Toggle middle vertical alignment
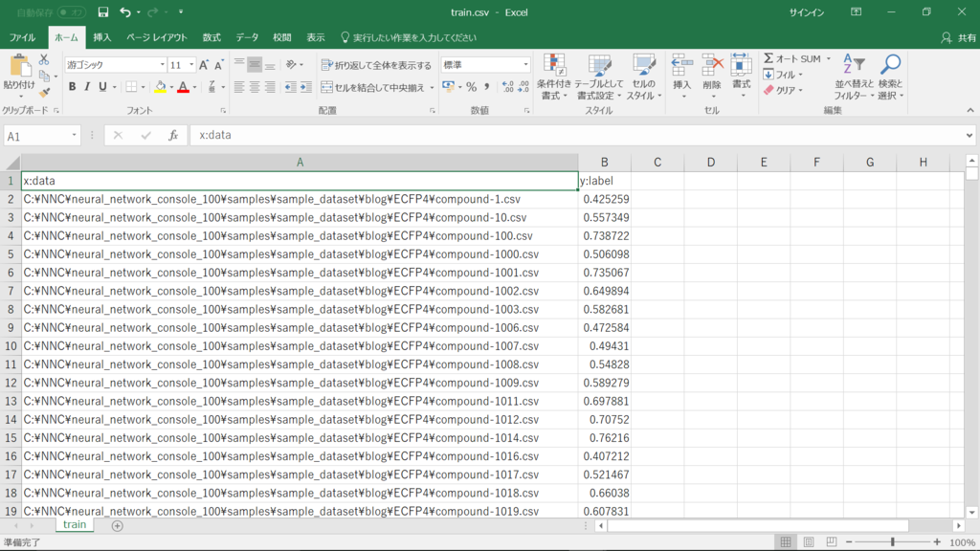Screen dimensions: 980x551 click(255, 65)
